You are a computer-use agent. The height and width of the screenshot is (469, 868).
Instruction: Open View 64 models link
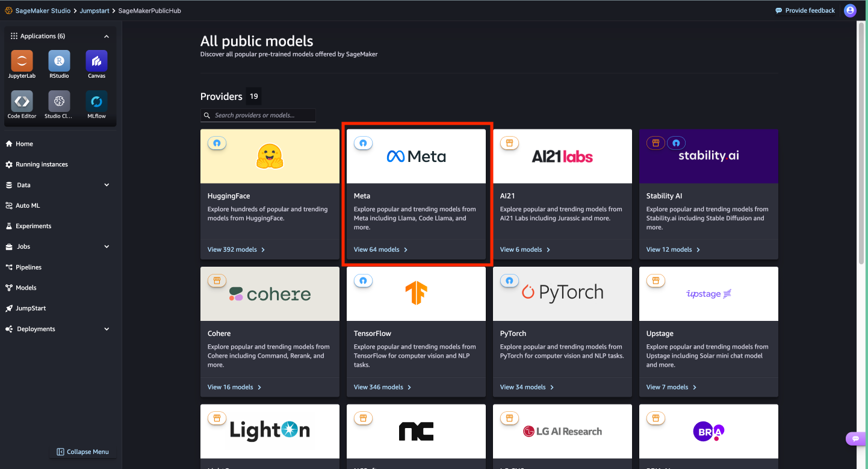tap(380, 249)
